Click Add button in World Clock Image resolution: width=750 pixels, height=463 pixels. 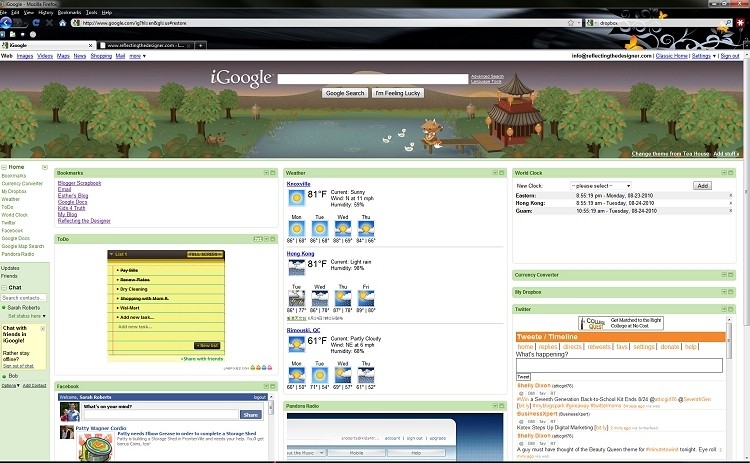click(702, 186)
